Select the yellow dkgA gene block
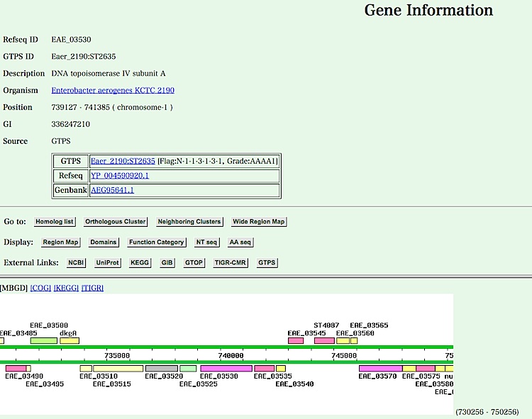This screenshot has height=419, width=532. tap(69, 341)
